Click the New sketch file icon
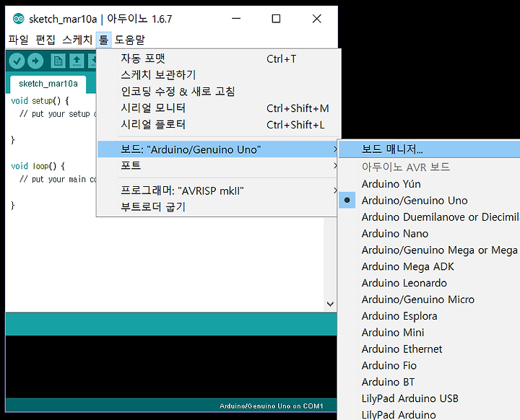Viewport: 520px width, 420px height. tap(58, 61)
